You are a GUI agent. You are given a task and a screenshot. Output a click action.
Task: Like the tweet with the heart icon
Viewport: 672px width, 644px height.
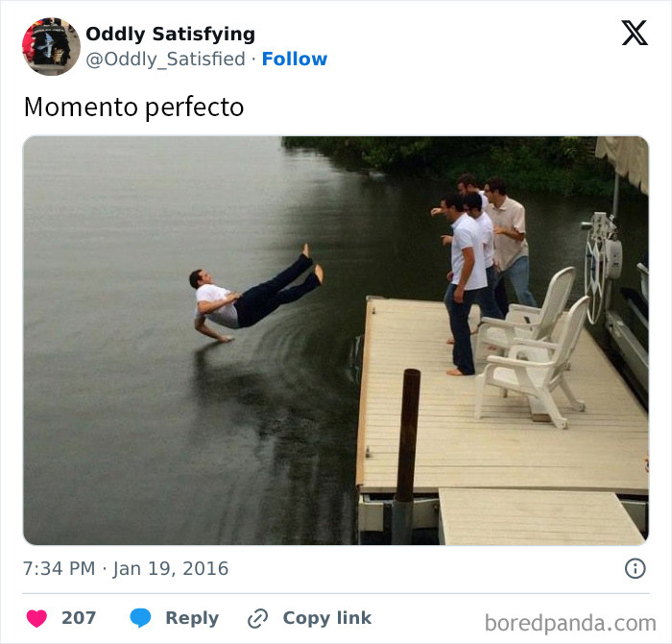pyautogui.click(x=36, y=618)
